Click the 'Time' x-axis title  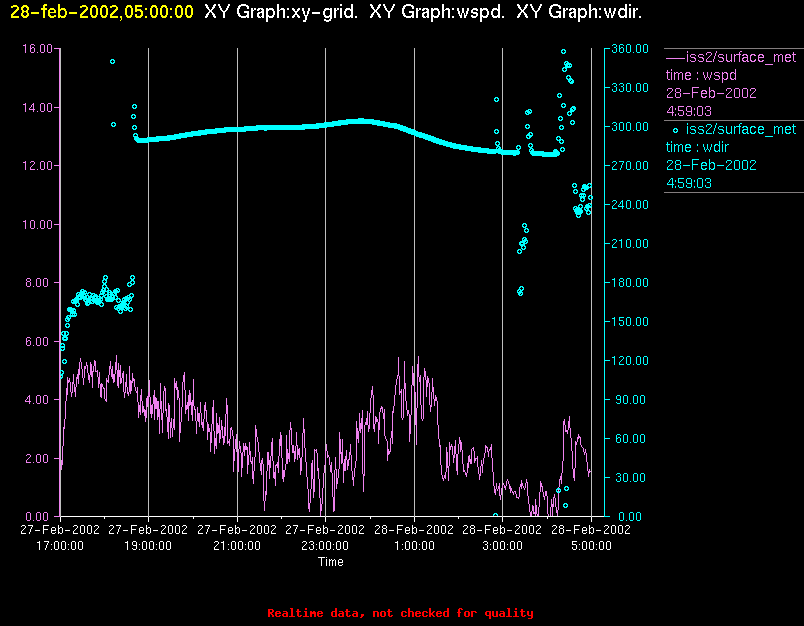pyautogui.click(x=331, y=562)
